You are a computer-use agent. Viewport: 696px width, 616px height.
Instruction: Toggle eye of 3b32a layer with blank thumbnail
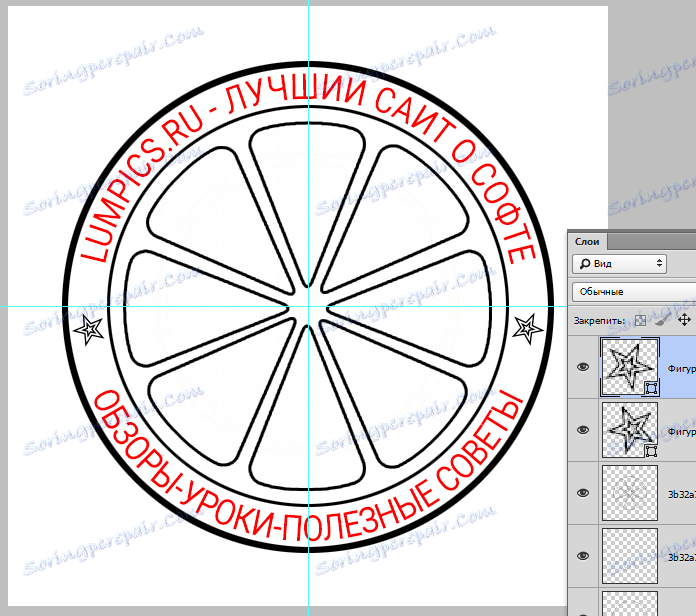point(583,556)
